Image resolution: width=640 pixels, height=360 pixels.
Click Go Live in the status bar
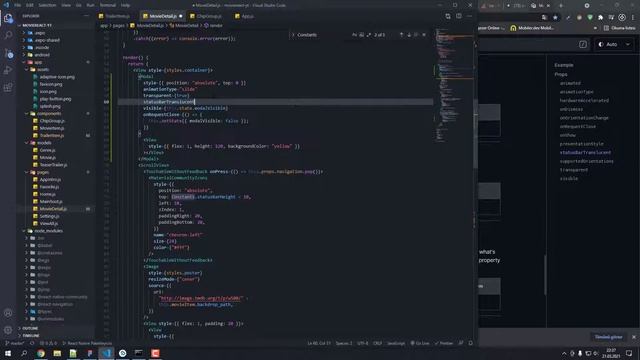[x=420, y=343]
